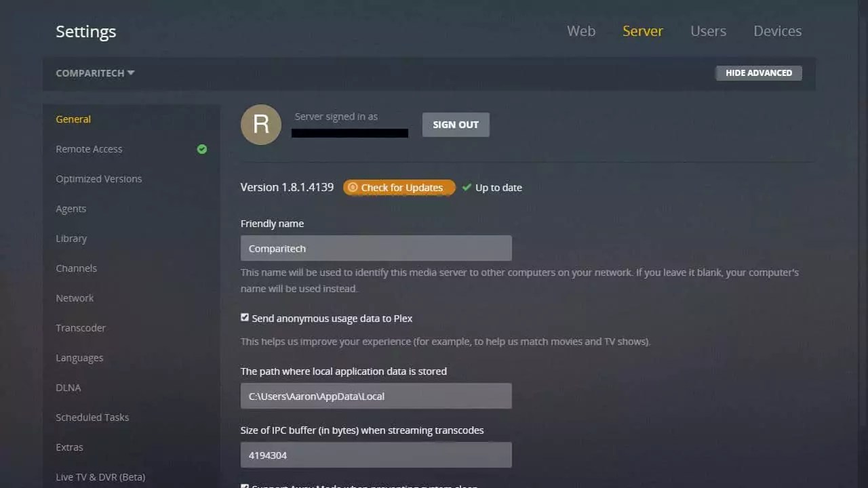Open the Users settings tab
Screen dimensions: 868x488
coord(709,31)
